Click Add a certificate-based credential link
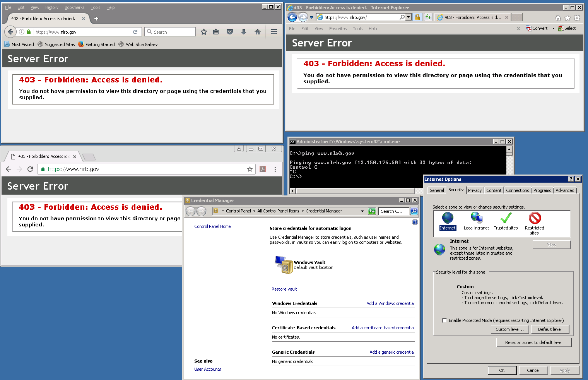 tap(383, 328)
